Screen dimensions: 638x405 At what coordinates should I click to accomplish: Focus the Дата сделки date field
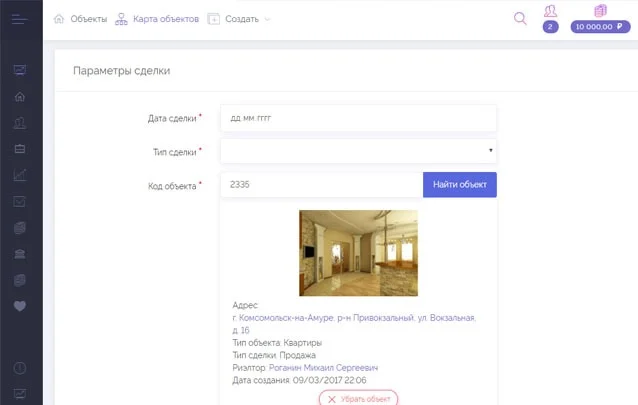pyautogui.click(x=358, y=118)
